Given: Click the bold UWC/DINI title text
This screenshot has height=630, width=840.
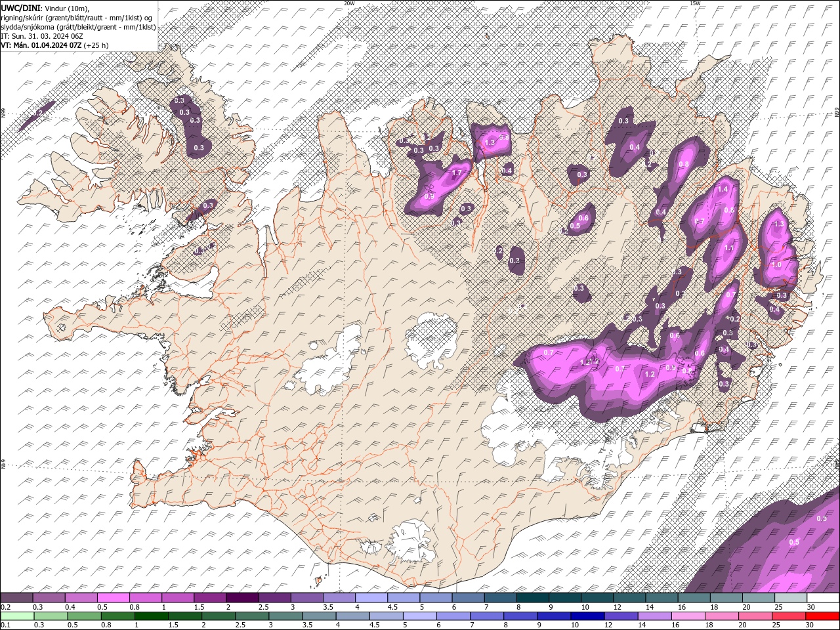Looking at the screenshot, I should coord(21,7).
